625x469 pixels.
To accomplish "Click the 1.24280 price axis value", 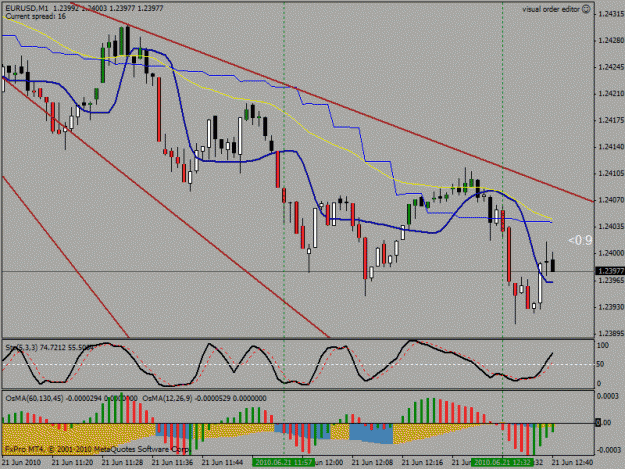I will [x=611, y=41].
